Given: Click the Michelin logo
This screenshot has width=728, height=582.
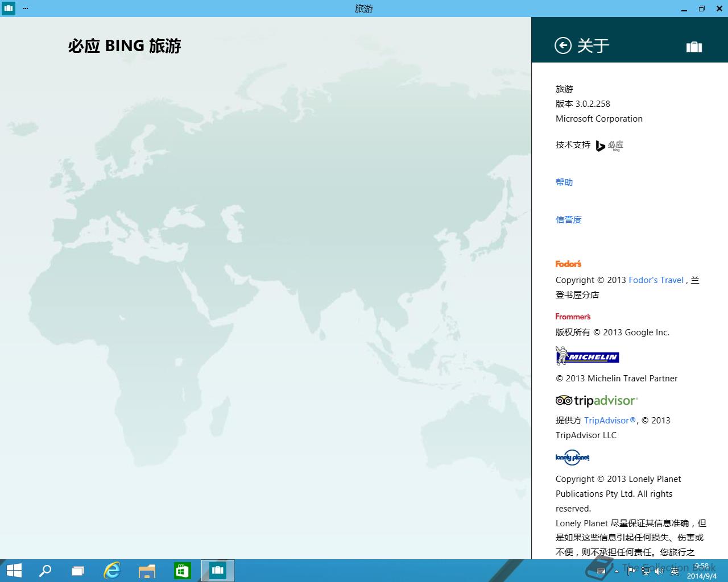Looking at the screenshot, I should coord(587,356).
